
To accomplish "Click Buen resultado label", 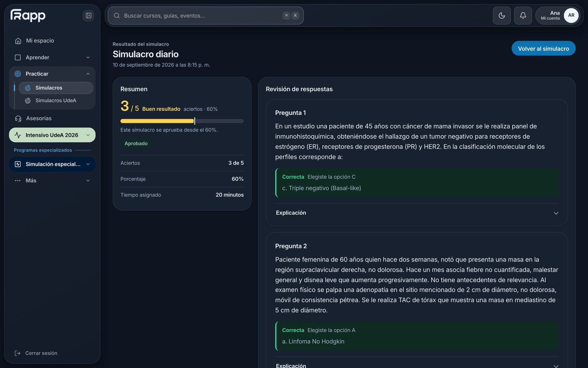I will pyautogui.click(x=161, y=109).
